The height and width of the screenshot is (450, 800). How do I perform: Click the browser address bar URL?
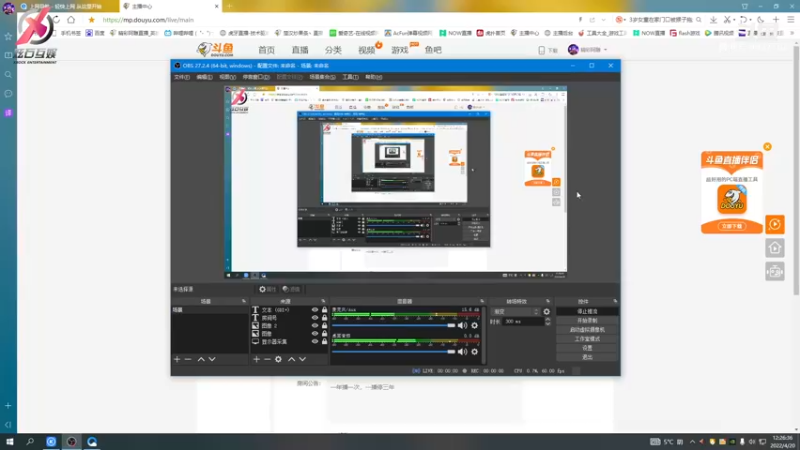pyautogui.click(x=148, y=20)
